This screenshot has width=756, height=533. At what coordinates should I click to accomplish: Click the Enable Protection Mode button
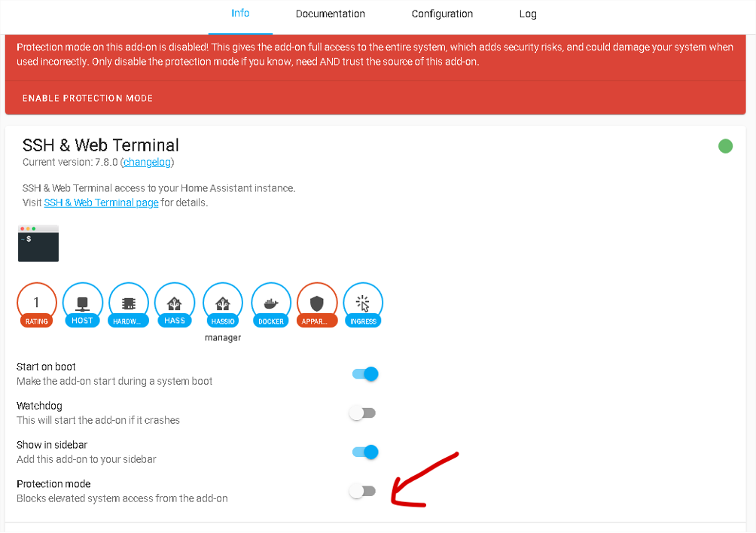coord(88,99)
